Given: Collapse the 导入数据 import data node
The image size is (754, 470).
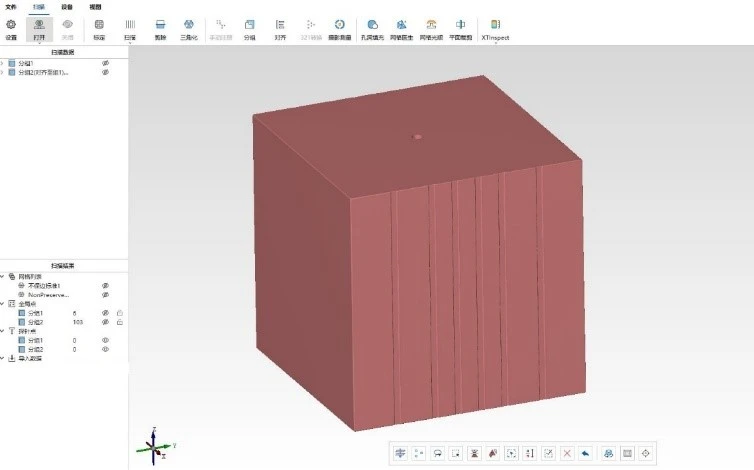Looking at the screenshot, I should point(2,359).
